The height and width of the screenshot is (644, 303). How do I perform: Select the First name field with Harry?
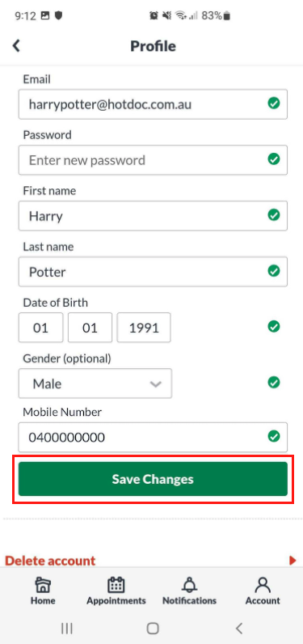(153, 216)
